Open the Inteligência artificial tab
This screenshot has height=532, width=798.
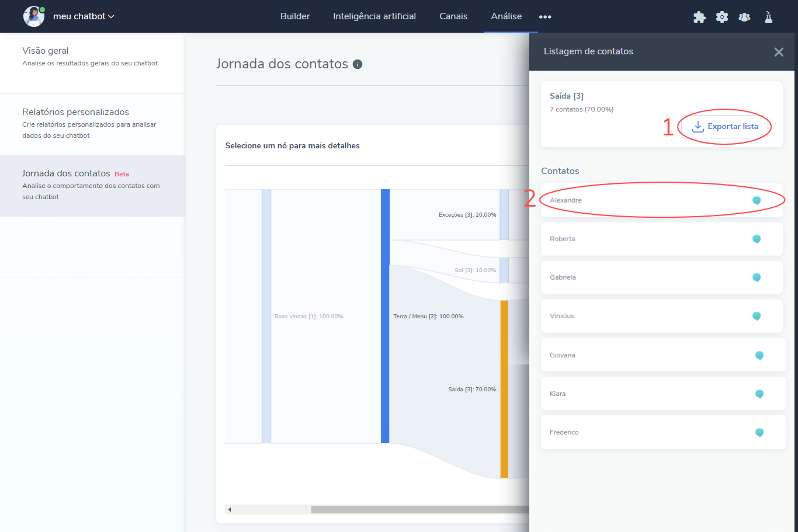[374, 16]
